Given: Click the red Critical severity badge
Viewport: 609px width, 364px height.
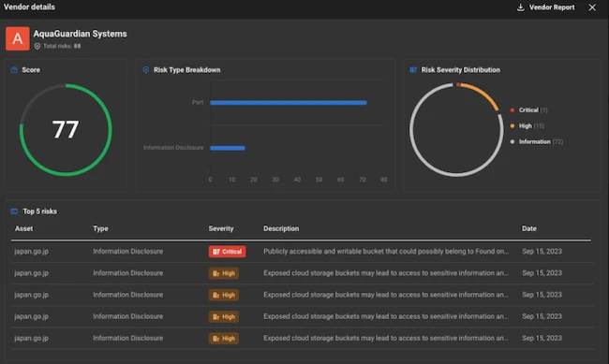Looking at the screenshot, I should coord(228,252).
